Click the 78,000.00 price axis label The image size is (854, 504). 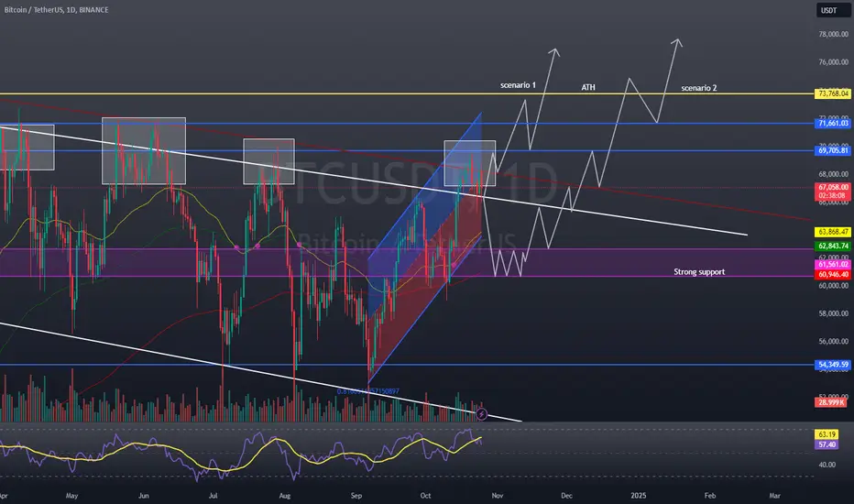pyautogui.click(x=833, y=34)
